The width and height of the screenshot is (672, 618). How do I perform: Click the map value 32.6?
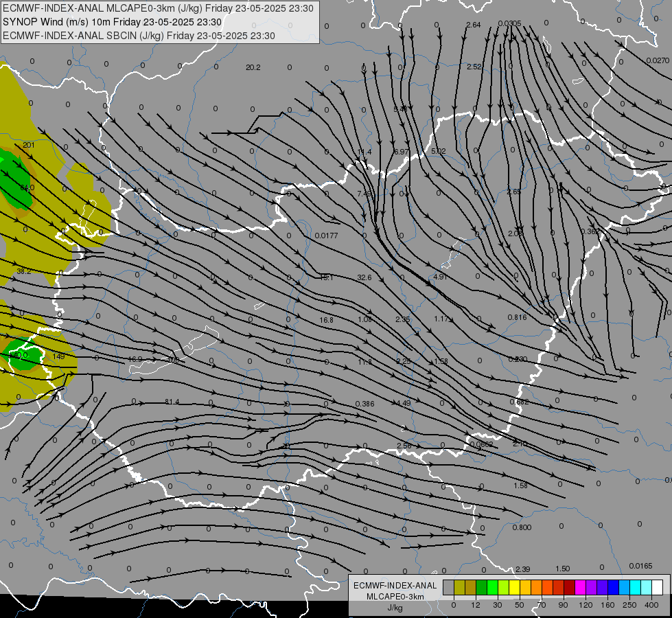click(x=364, y=277)
